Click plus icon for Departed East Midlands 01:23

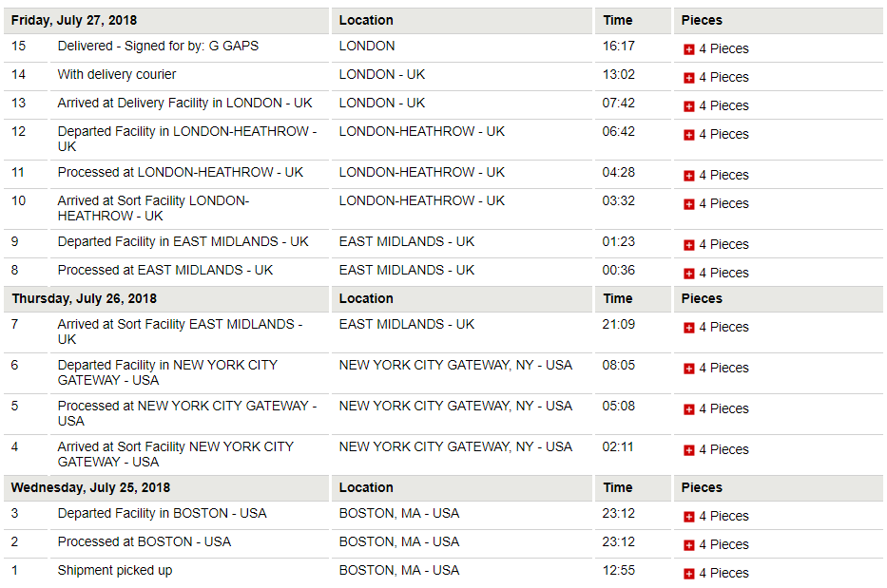(688, 245)
